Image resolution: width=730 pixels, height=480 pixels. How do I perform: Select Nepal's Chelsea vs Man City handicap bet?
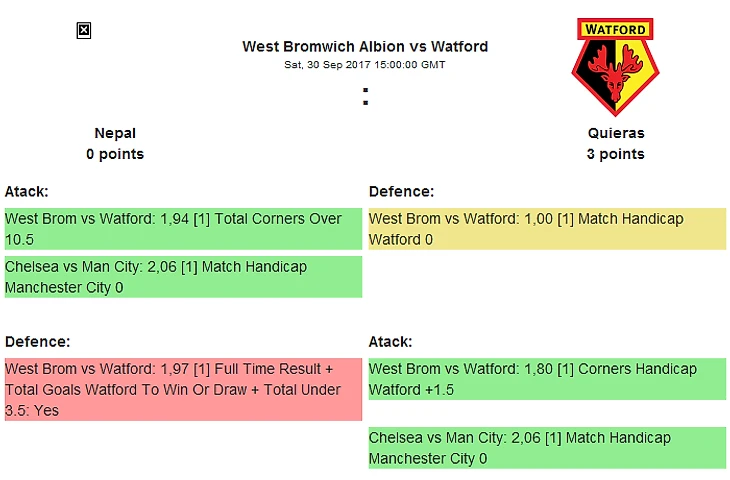click(x=183, y=277)
